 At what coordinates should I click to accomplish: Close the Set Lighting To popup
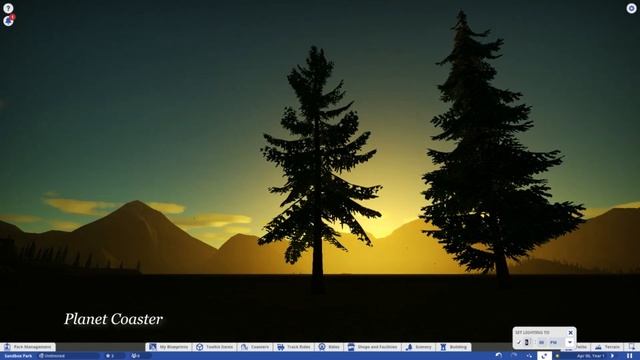pyautogui.click(x=570, y=333)
